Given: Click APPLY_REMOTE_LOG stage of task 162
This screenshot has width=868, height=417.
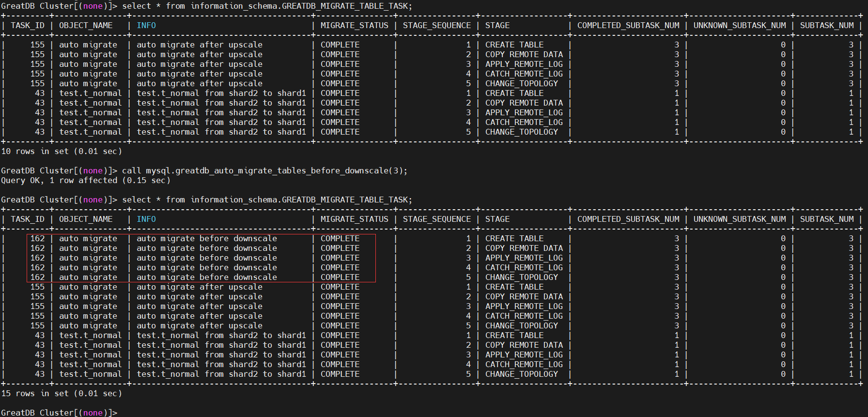Looking at the screenshot, I should click(x=524, y=258).
